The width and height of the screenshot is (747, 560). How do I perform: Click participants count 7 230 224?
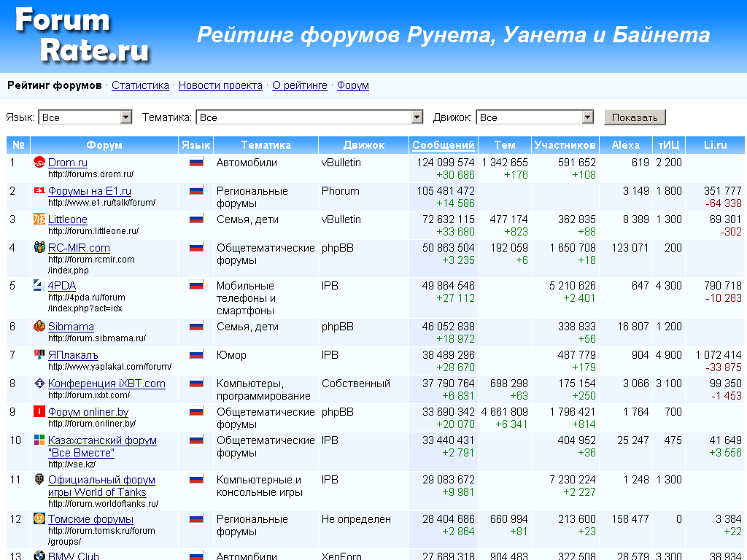pos(572,480)
